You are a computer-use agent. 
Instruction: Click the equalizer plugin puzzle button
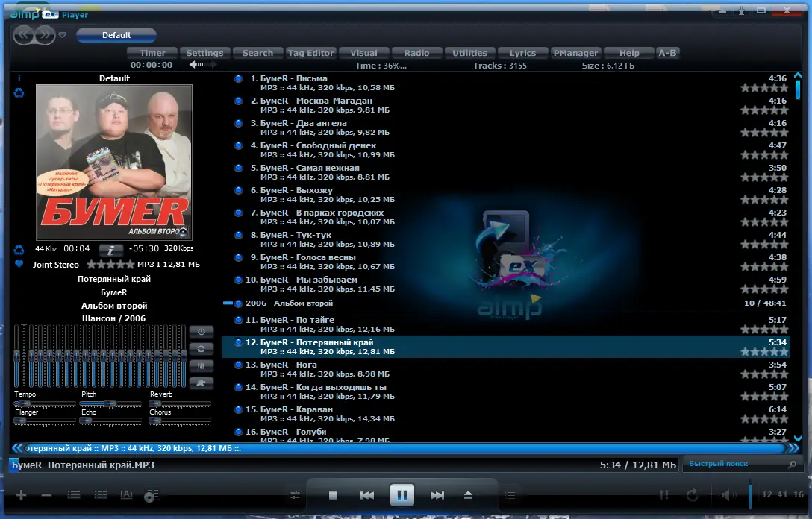coord(201,383)
